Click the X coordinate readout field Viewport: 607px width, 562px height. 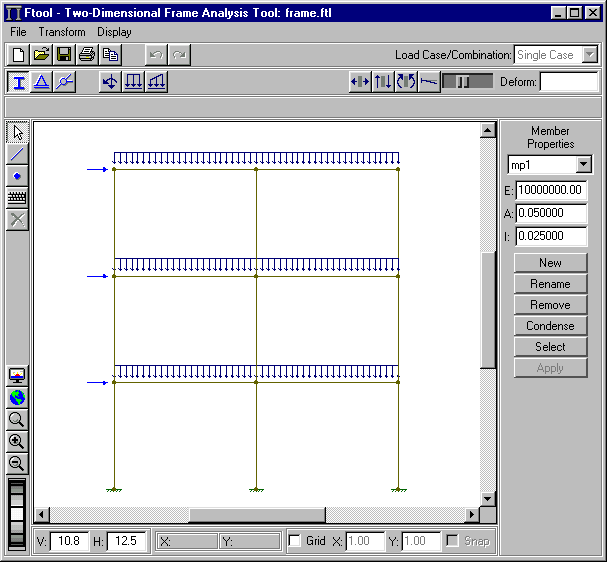tap(187, 541)
